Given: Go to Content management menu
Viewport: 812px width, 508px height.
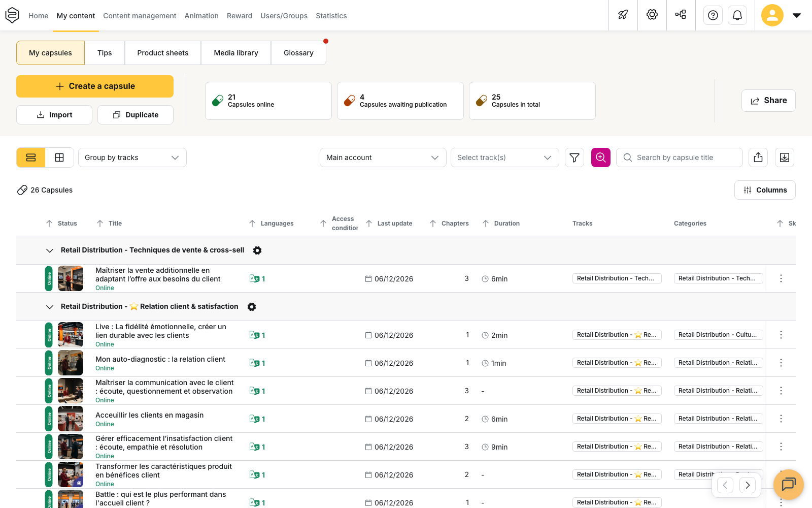Looking at the screenshot, I should pos(140,16).
